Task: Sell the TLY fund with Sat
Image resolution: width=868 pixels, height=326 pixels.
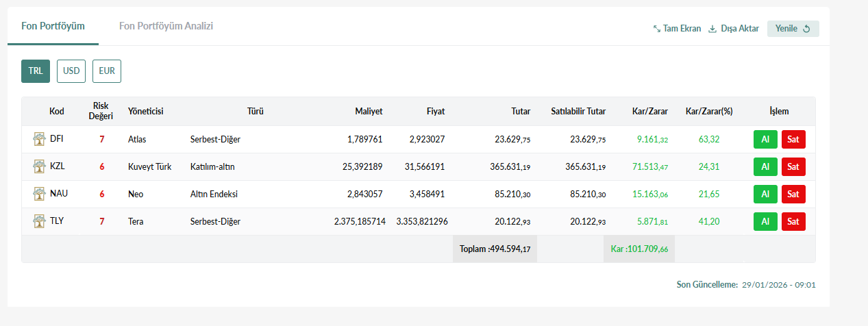Action: point(793,222)
